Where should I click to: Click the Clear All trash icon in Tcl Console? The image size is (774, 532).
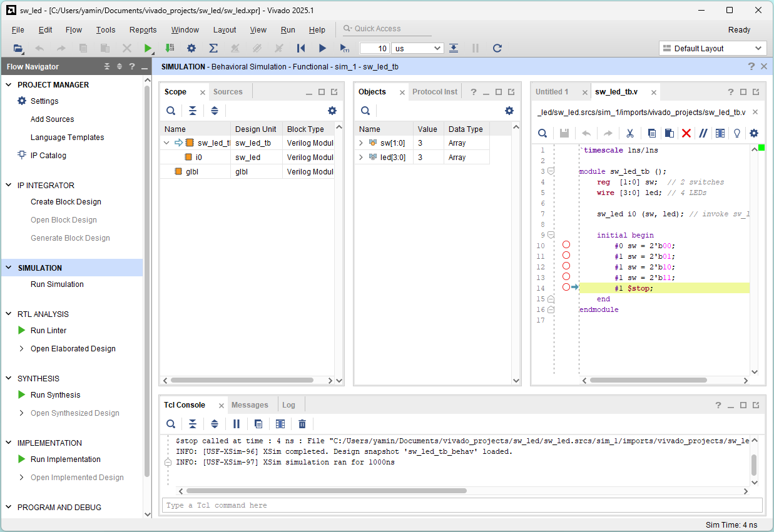[x=302, y=424]
